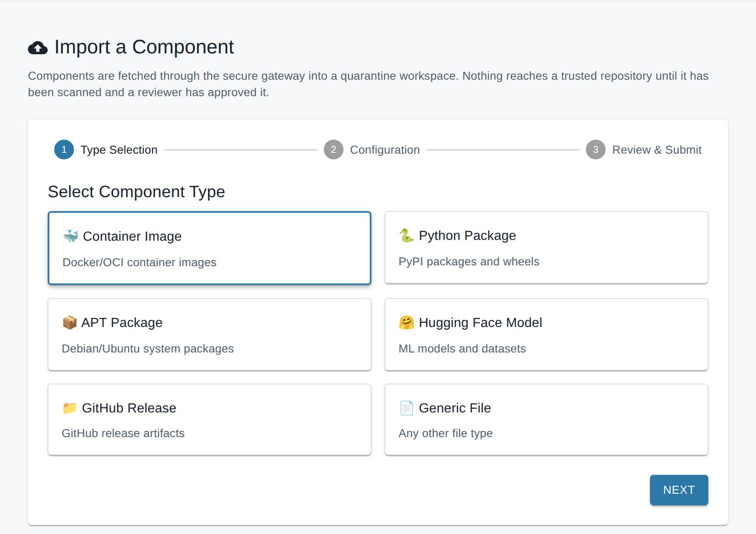The width and height of the screenshot is (756, 534).
Task: Select the Hugging Face Model card
Action: (x=546, y=335)
